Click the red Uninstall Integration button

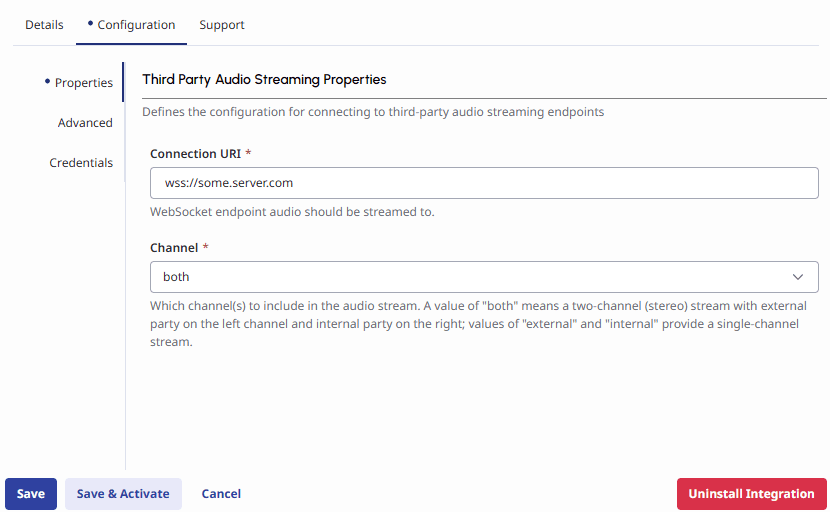[x=751, y=494]
